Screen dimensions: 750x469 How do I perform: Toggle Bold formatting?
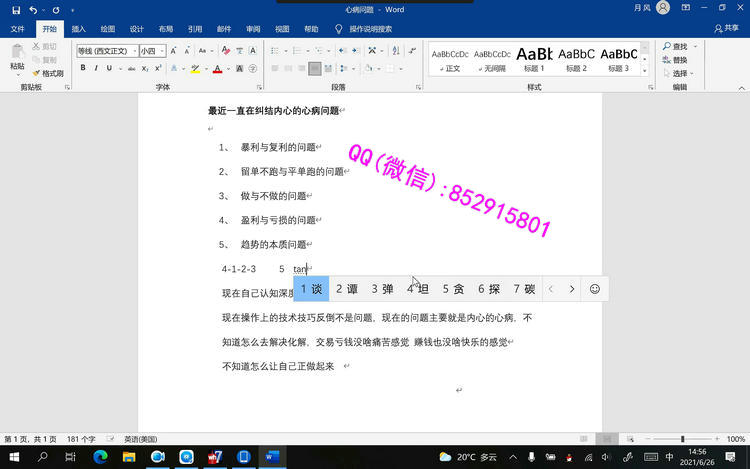point(83,68)
